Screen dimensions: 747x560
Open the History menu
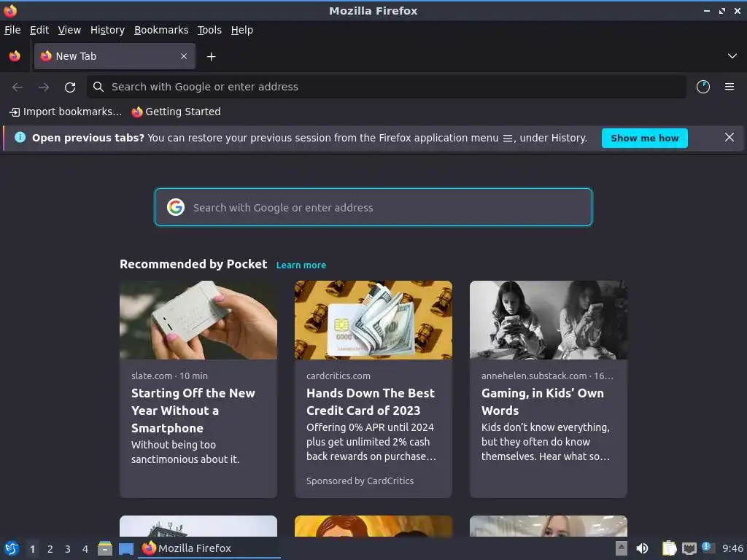pyautogui.click(x=108, y=30)
